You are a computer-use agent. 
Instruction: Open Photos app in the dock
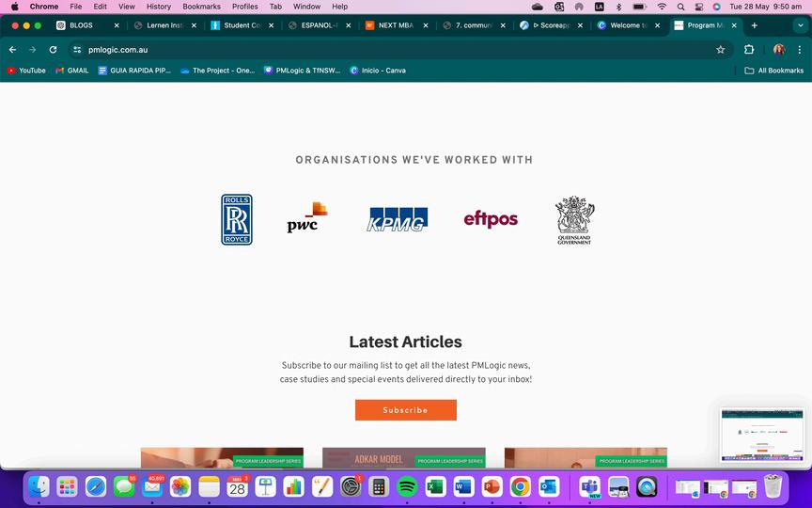[180, 486]
